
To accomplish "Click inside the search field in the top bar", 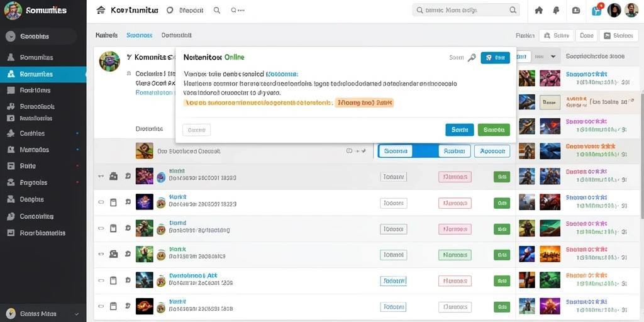I will pos(466,10).
